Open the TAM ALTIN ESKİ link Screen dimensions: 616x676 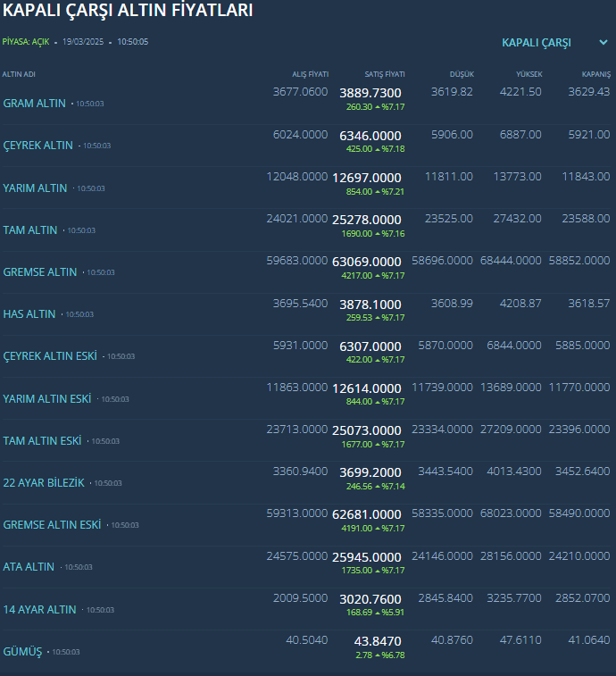42,440
